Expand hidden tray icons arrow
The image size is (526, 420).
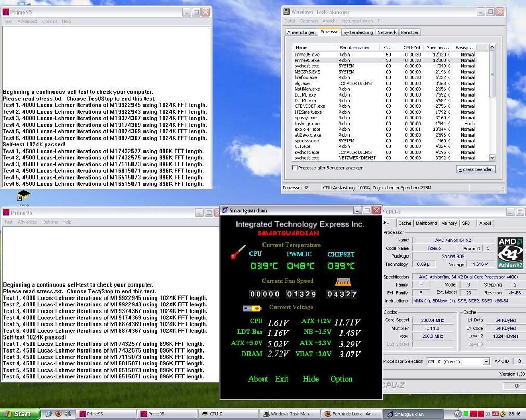click(457, 414)
